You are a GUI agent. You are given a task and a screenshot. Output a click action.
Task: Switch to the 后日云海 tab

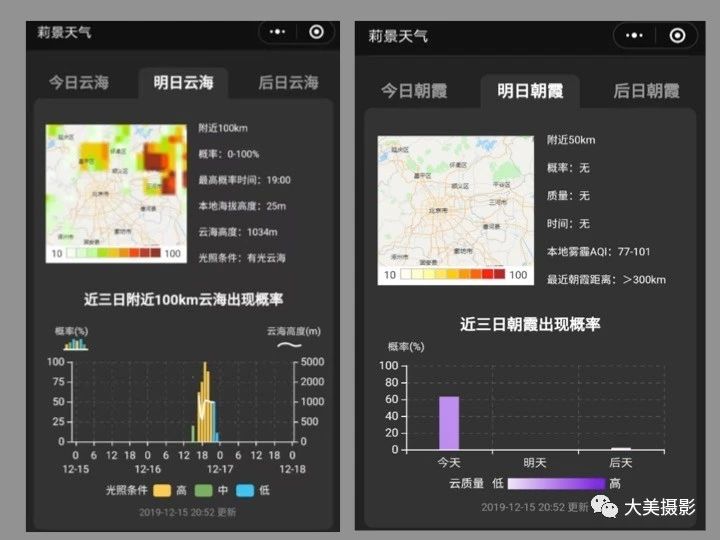(288, 83)
